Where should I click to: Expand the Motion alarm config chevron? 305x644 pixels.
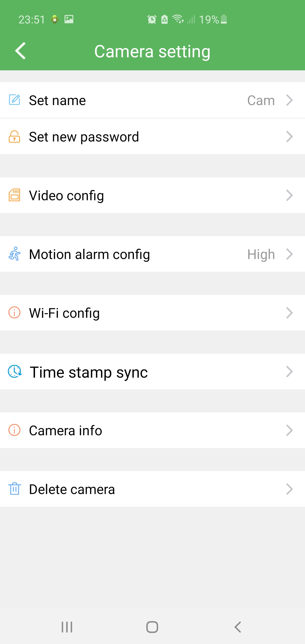point(289,254)
